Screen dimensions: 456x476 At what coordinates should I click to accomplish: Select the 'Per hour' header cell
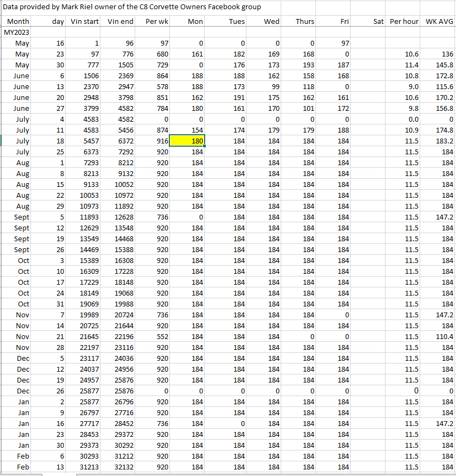(x=404, y=22)
